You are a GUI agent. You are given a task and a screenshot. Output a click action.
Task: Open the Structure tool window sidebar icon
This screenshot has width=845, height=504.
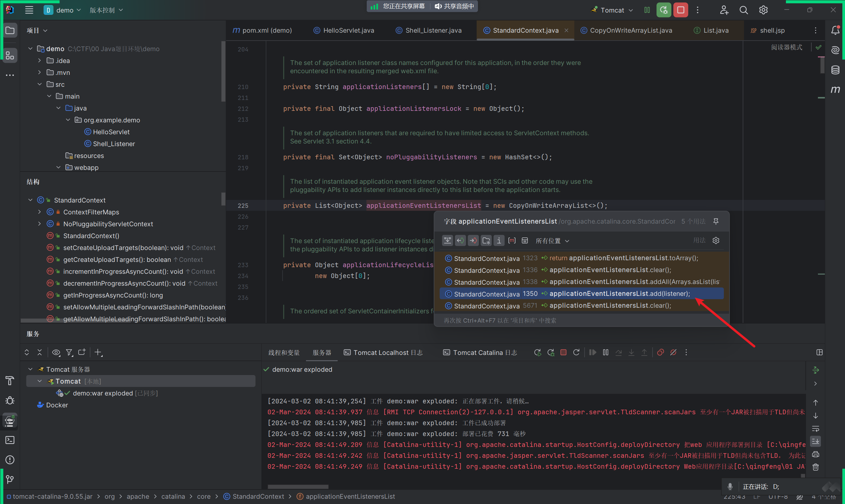pos(10,55)
